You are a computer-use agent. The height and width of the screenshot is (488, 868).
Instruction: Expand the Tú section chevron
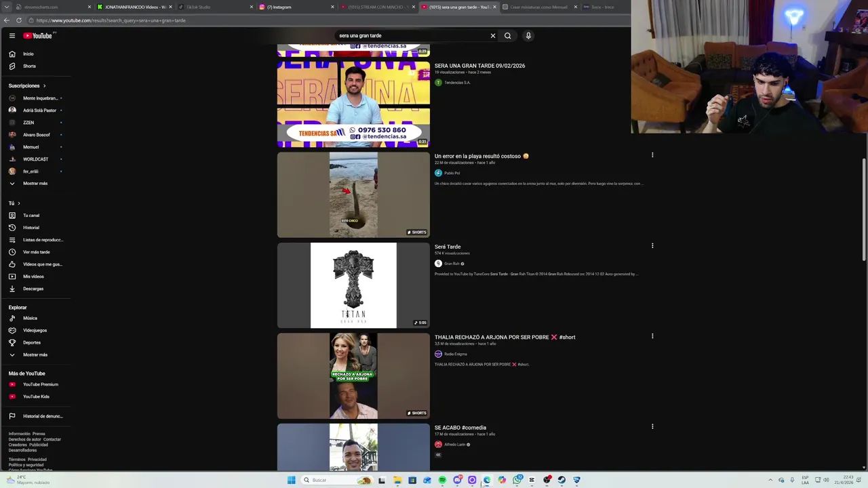click(x=18, y=203)
